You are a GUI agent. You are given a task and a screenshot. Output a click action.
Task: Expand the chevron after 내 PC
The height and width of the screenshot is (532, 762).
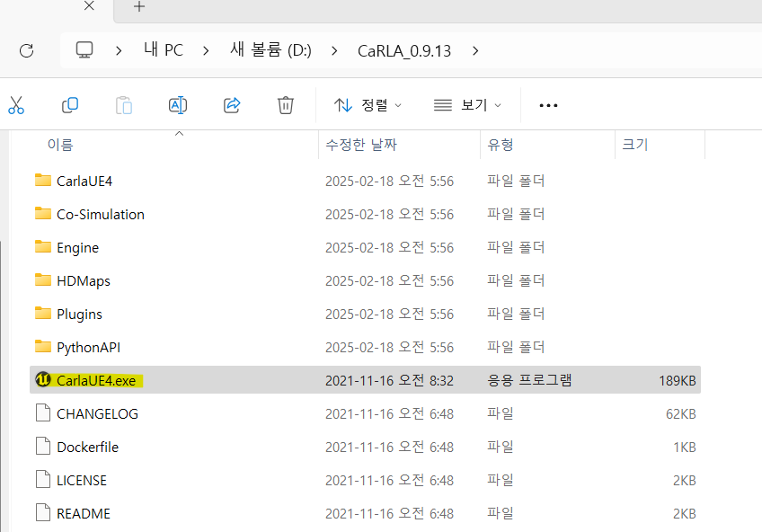[x=206, y=50]
